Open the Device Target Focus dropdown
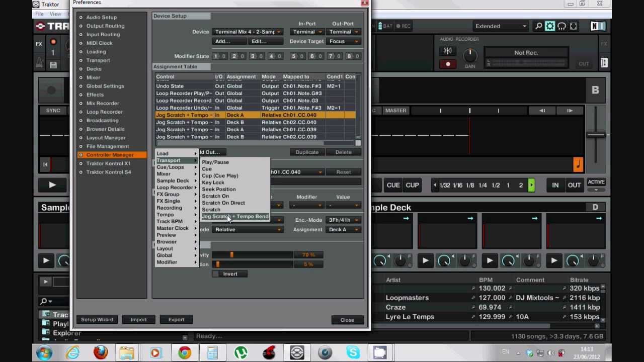Screen dimensions: 644x362 coord(343,41)
